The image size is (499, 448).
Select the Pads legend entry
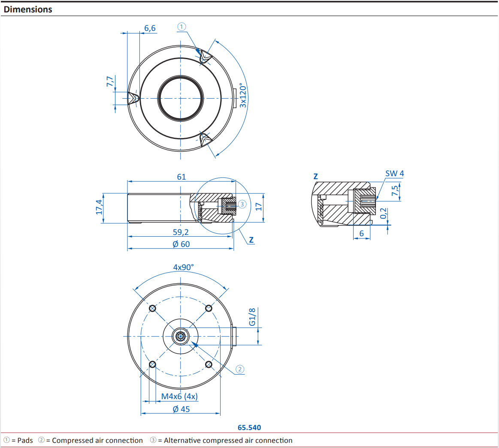[x=18, y=440]
